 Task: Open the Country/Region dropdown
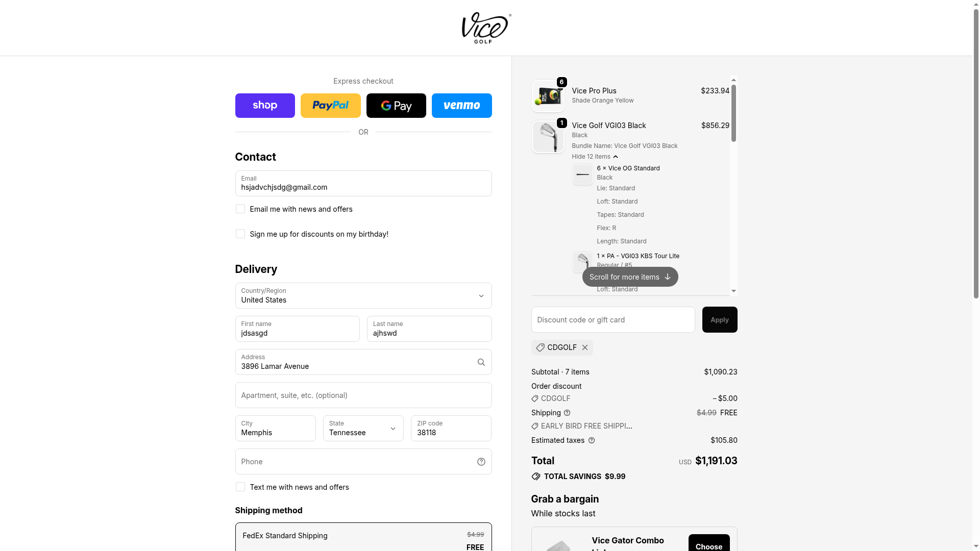pos(363,296)
